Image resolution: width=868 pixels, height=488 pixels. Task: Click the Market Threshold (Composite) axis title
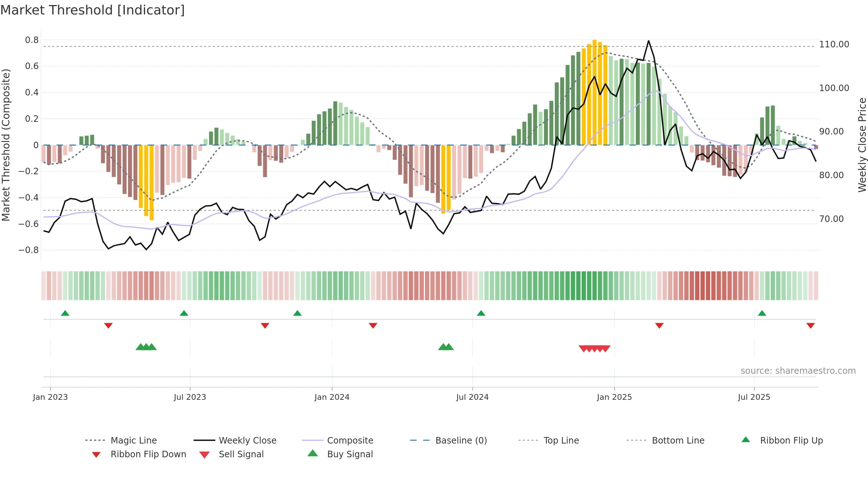tap(6, 145)
